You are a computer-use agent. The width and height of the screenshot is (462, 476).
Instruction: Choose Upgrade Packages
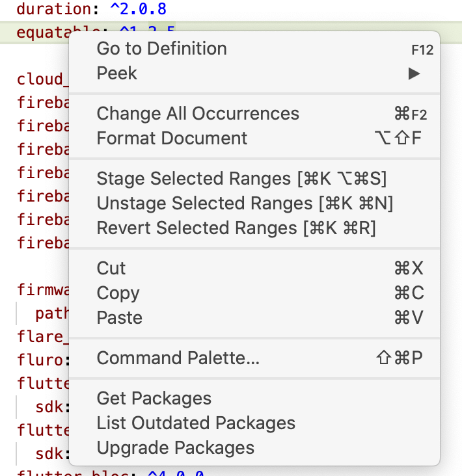point(175,448)
